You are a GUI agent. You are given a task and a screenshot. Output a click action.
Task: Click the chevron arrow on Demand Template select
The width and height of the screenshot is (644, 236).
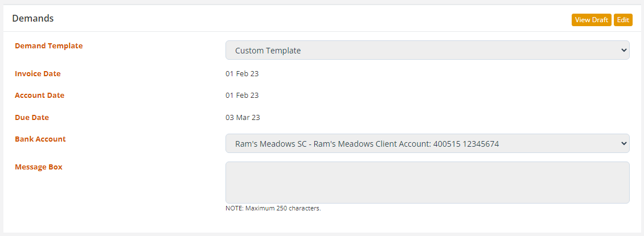(x=622, y=50)
